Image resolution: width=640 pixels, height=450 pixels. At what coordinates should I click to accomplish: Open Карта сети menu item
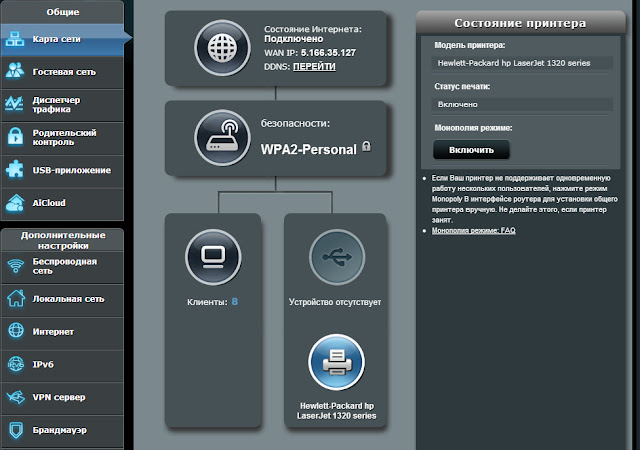click(62, 40)
